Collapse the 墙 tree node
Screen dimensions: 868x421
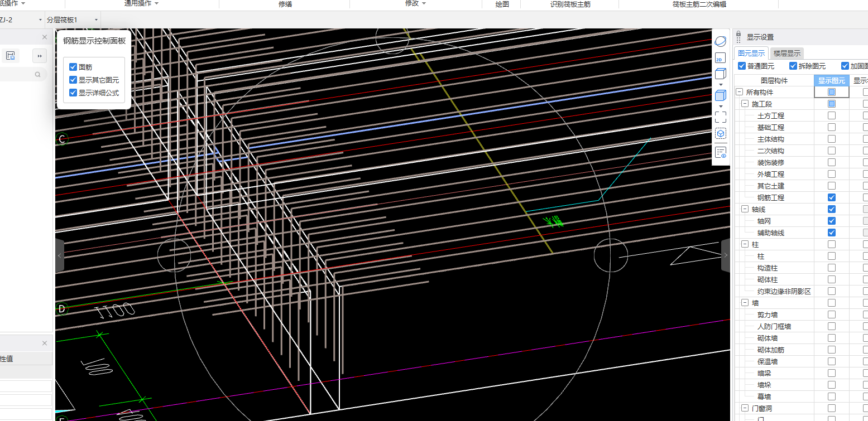(x=745, y=303)
